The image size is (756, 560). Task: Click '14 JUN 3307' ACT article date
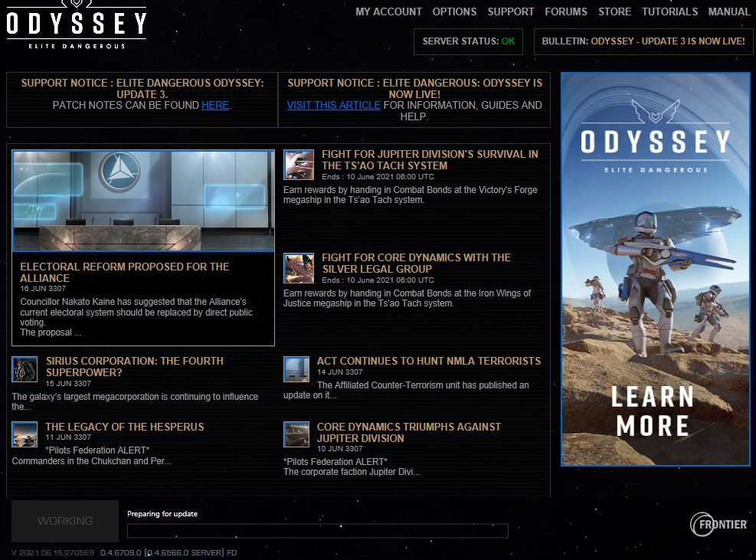[339, 372]
